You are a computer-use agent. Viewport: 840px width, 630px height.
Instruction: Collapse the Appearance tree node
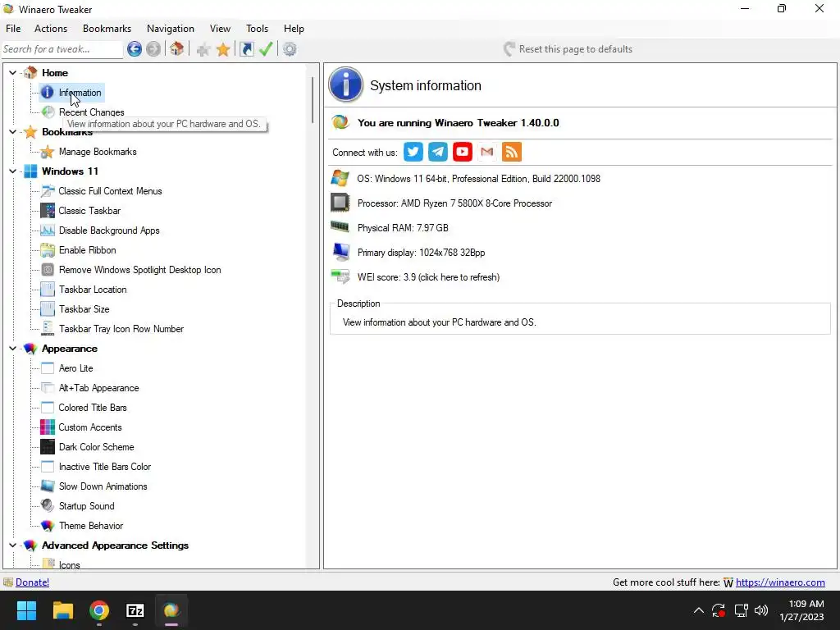13,349
